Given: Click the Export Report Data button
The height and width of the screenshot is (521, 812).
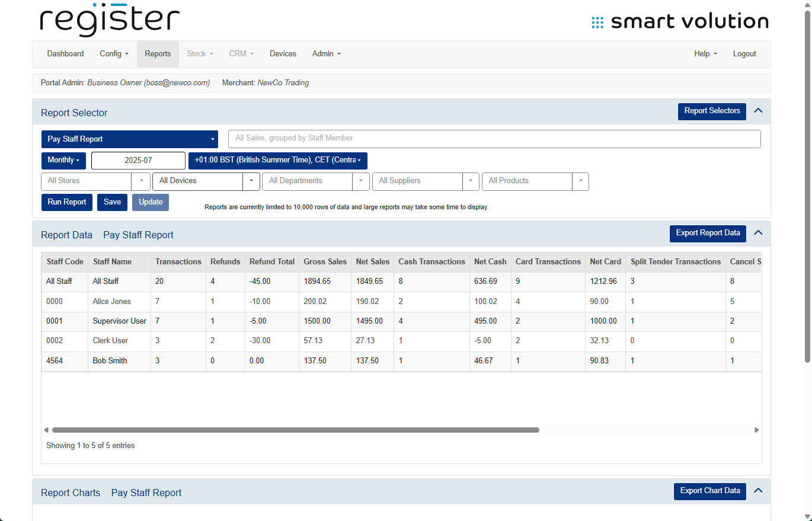Looking at the screenshot, I should 708,234.
